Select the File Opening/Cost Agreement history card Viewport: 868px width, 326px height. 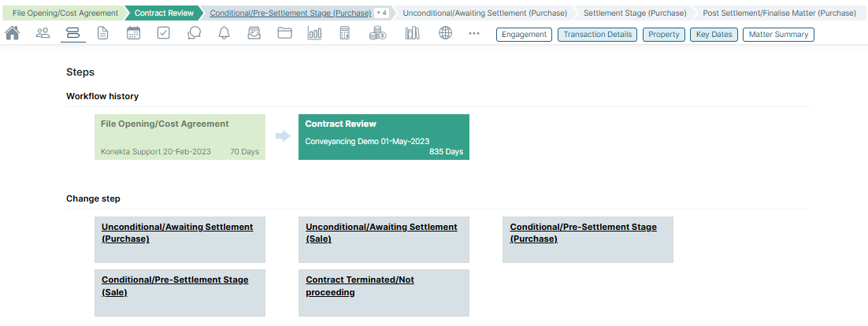[180, 137]
